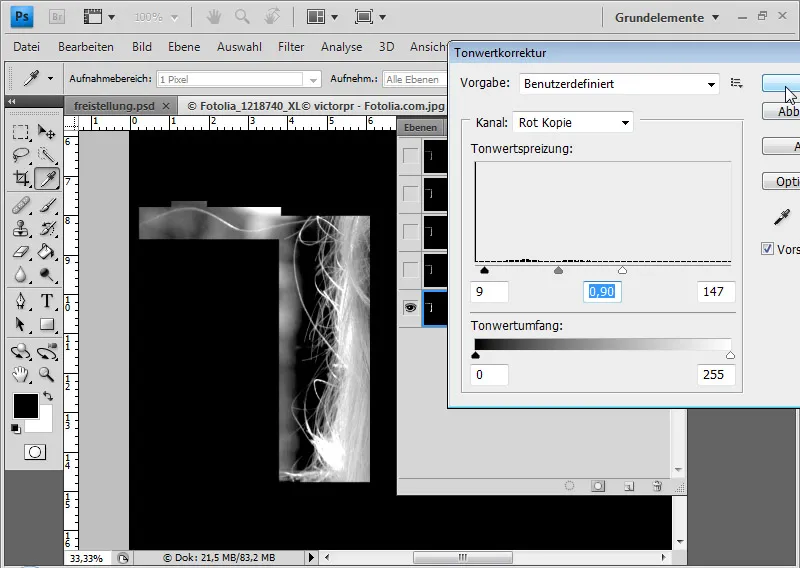
Task: Select the Brush tool
Action: pyautogui.click(x=47, y=205)
